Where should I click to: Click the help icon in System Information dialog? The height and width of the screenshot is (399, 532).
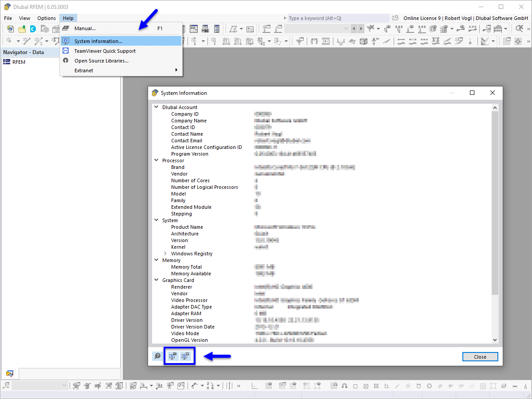(157, 356)
